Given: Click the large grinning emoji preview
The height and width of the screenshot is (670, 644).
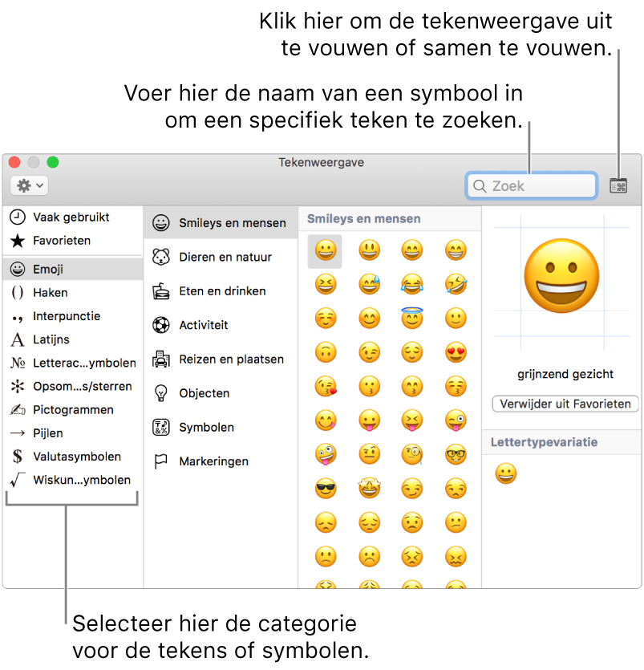Looking at the screenshot, I should click(561, 276).
